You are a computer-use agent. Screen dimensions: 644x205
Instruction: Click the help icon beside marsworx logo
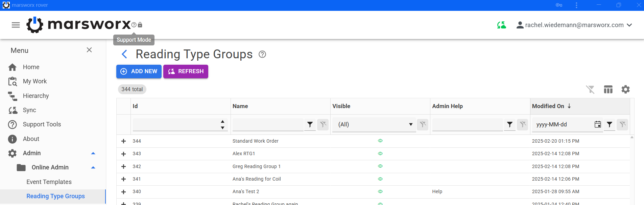(x=134, y=25)
